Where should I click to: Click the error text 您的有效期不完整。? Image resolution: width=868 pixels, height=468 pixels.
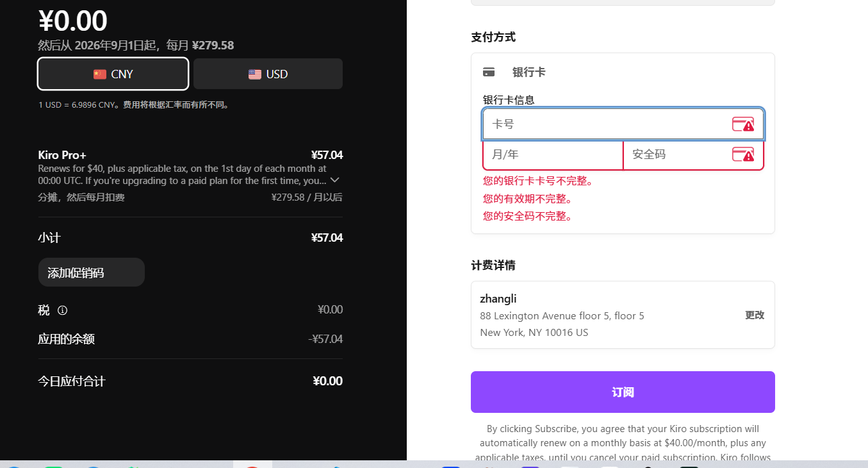[x=528, y=199]
